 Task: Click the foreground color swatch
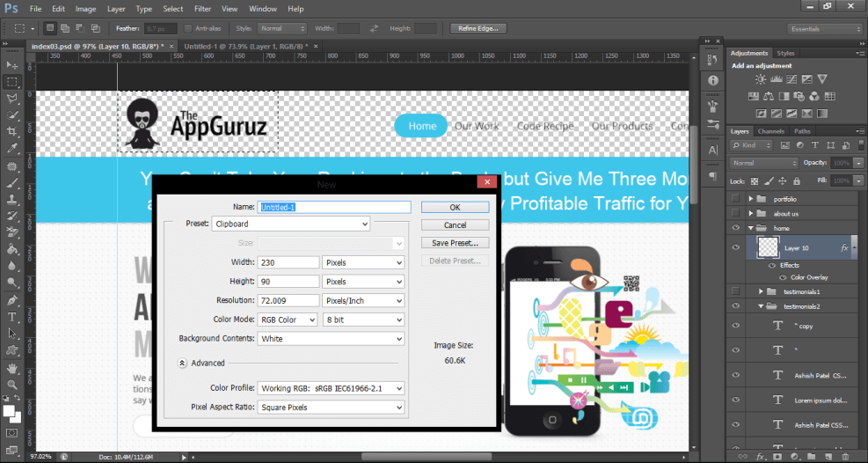point(8,411)
